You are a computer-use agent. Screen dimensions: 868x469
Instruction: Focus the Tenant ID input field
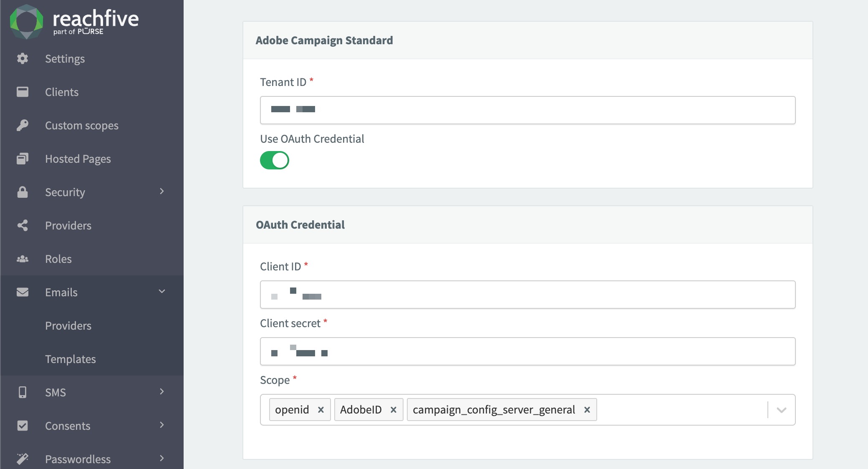point(527,110)
